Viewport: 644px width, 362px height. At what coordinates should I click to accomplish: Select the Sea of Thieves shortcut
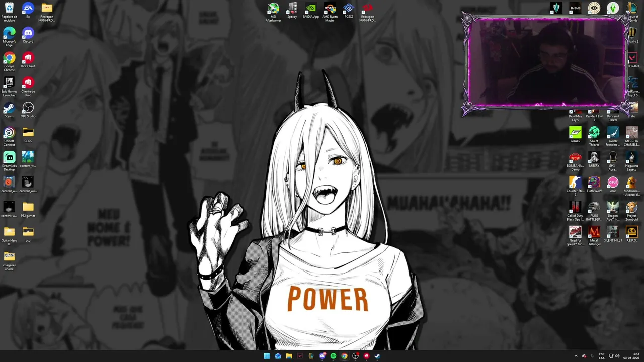click(594, 137)
